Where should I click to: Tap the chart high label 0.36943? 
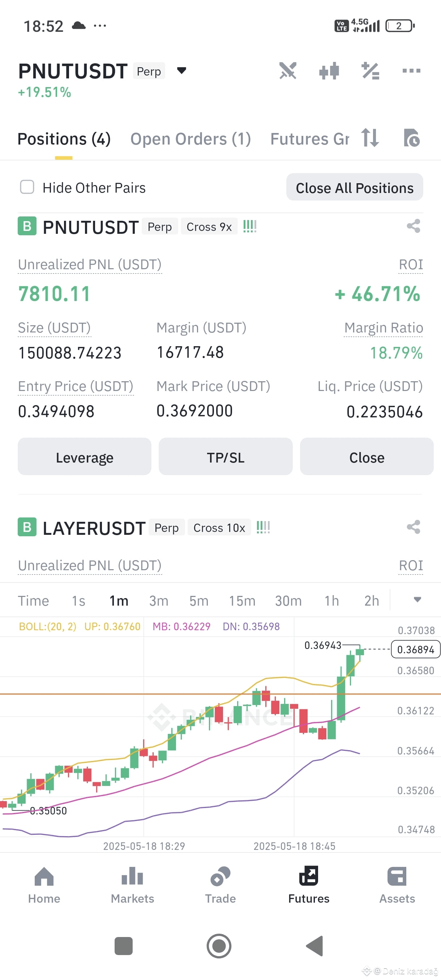pos(323,645)
